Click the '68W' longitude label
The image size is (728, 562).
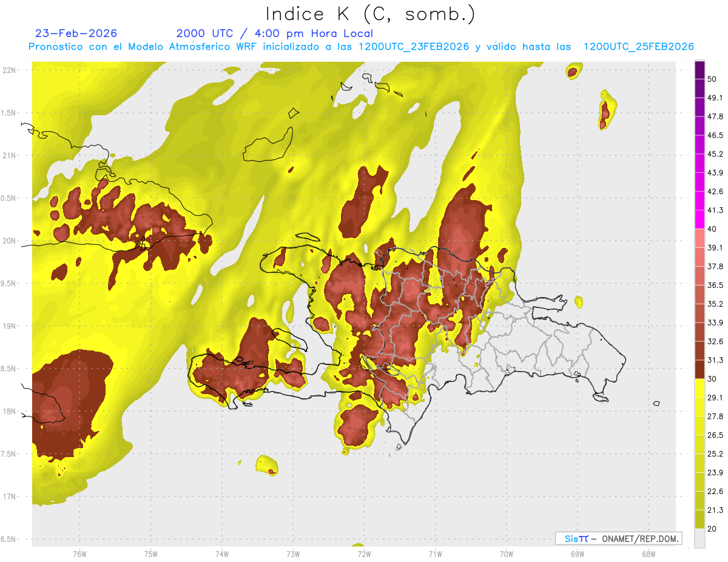coord(648,554)
